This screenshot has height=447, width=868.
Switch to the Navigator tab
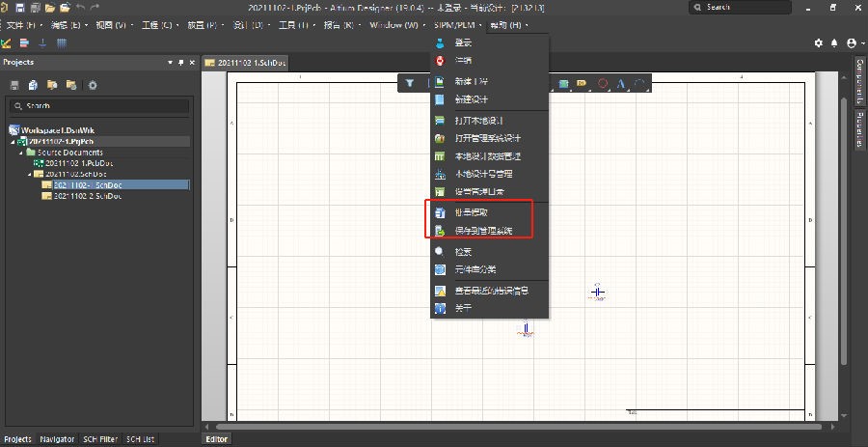pyautogui.click(x=57, y=439)
